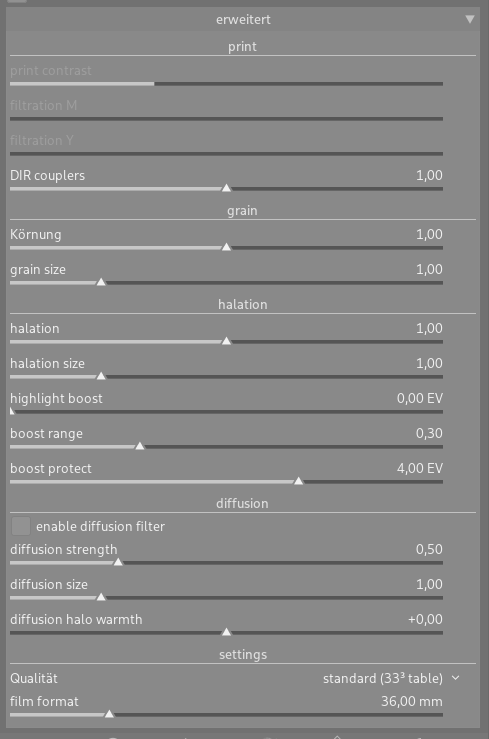This screenshot has height=739, width=489.
Task: Click the diffusion size slider marker
Action: [101, 597]
